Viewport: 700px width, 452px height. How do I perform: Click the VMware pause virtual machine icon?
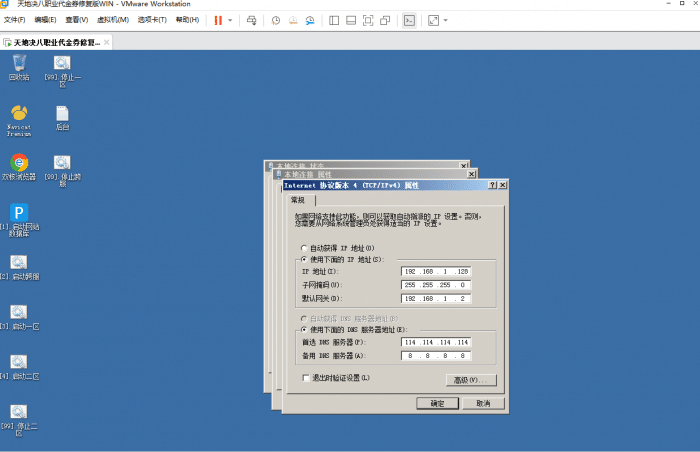(217, 20)
